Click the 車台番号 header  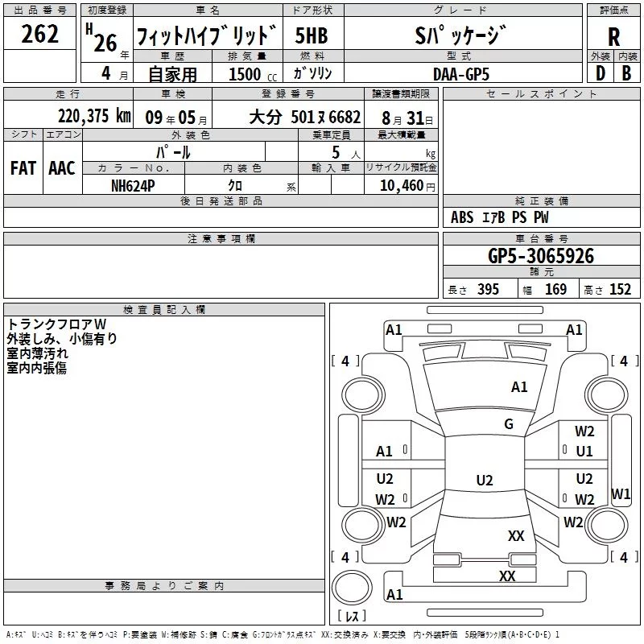coord(541,238)
